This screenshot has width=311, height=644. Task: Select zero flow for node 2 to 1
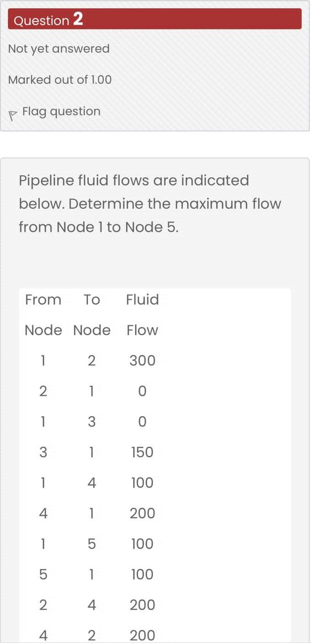coord(142,391)
